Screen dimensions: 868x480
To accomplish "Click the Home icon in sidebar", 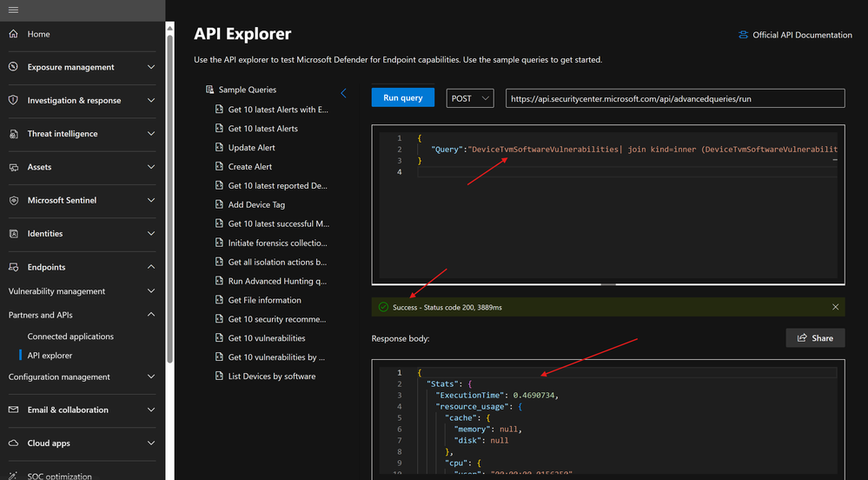I will [13, 34].
